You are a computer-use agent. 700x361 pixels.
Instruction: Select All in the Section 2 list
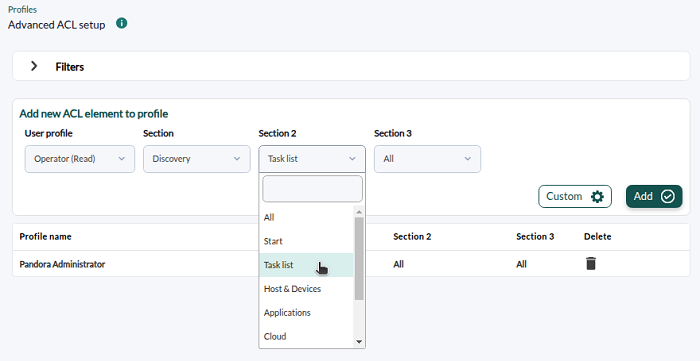tap(306, 217)
